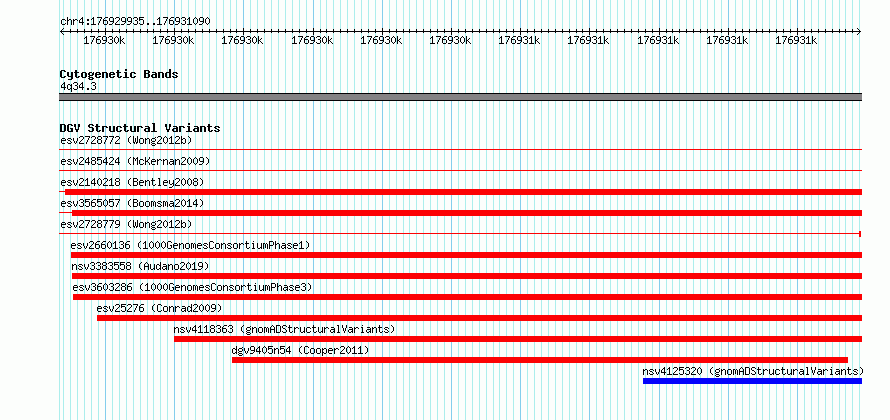Click the red bar under esv3603286
The height and width of the screenshot is (420, 890).
click(468, 297)
